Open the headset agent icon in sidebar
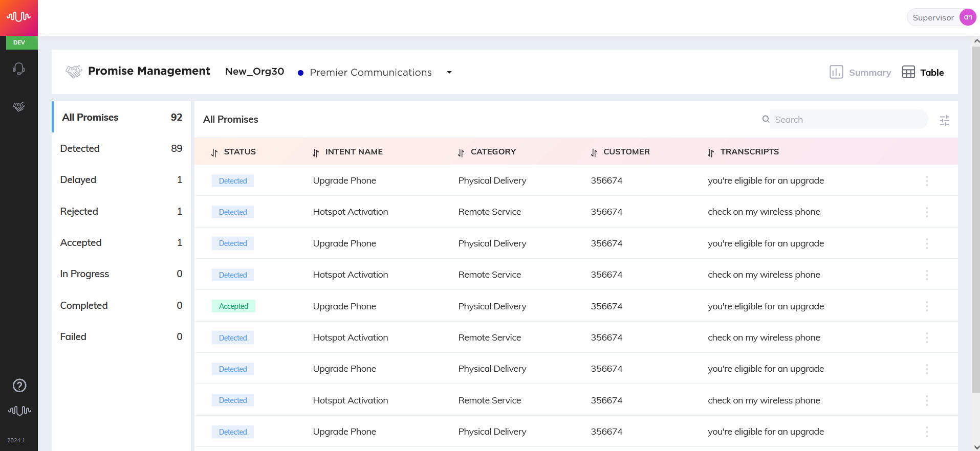 [x=19, y=69]
